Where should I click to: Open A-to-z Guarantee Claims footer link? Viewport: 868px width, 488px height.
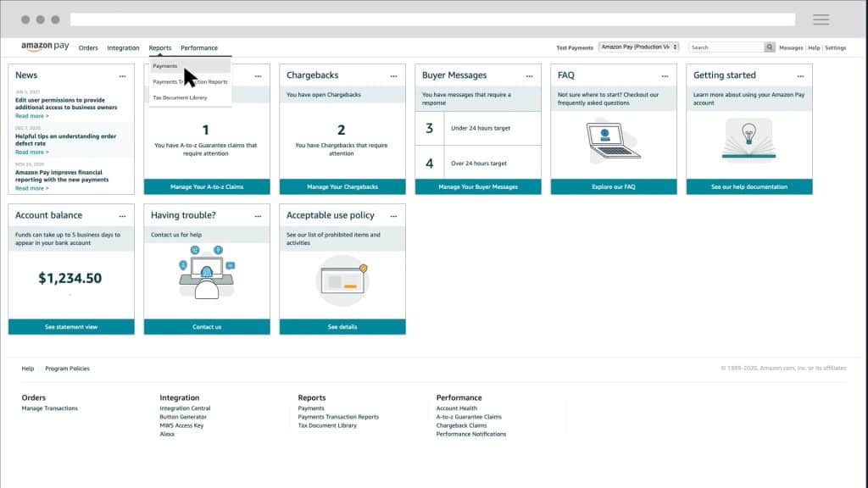pyautogui.click(x=468, y=417)
